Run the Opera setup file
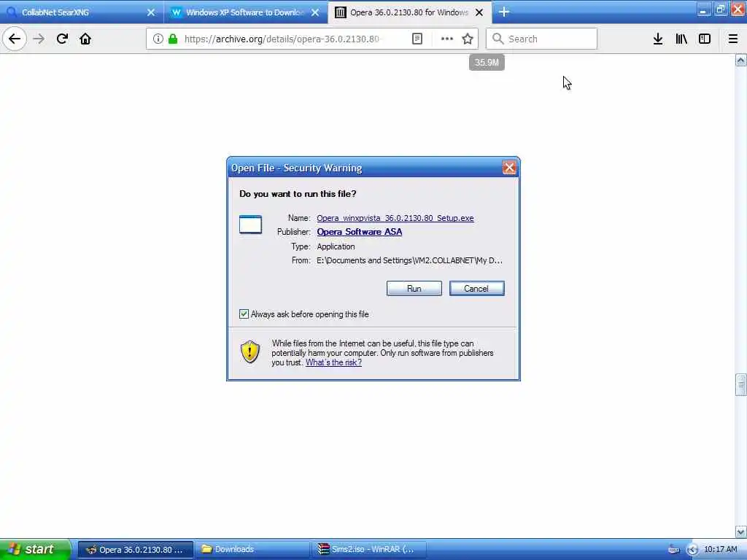The width and height of the screenshot is (747, 560). coord(414,289)
